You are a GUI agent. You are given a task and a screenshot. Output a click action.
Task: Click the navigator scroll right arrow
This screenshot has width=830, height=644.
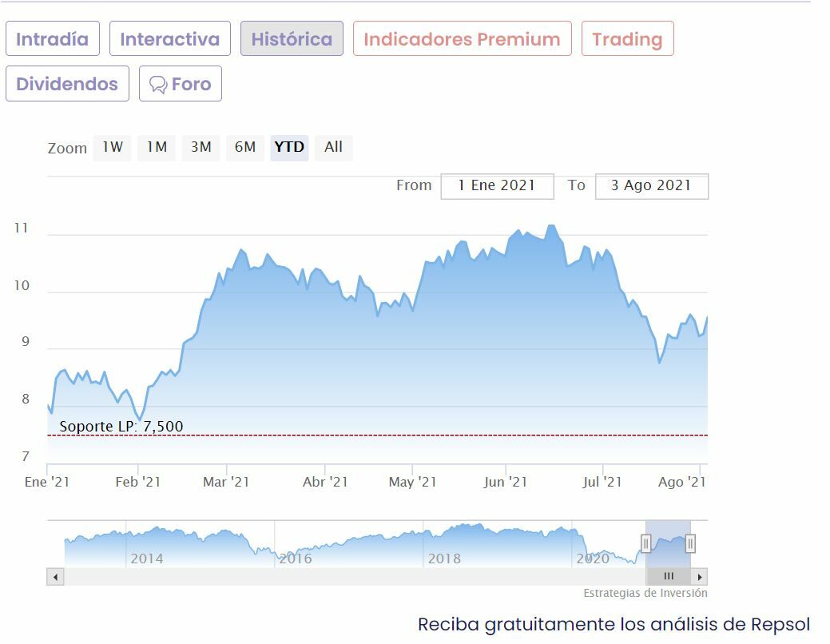pos(700,577)
